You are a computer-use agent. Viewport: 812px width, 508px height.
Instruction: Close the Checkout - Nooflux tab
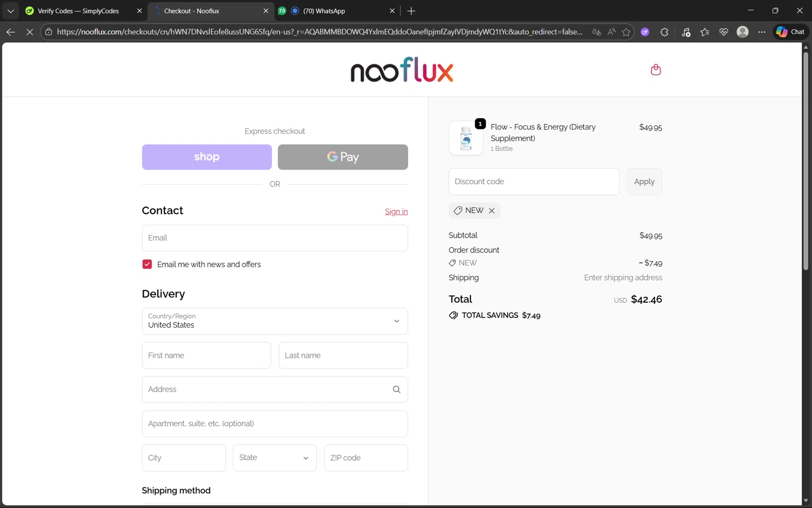tap(266, 11)
